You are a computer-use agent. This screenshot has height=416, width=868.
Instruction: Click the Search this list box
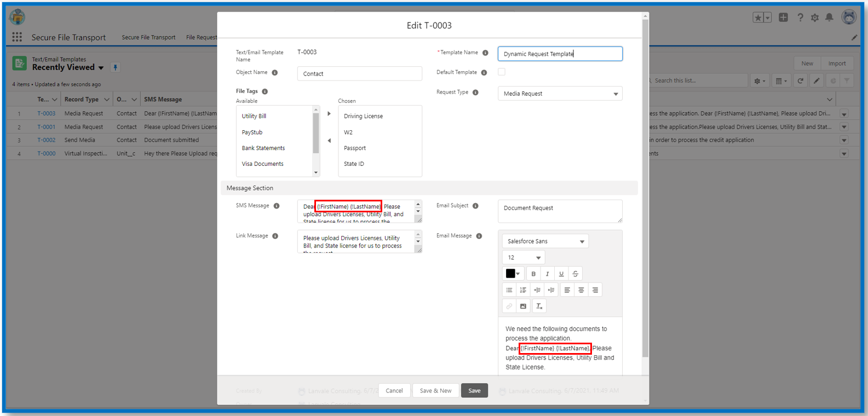[x=699, y=80]
